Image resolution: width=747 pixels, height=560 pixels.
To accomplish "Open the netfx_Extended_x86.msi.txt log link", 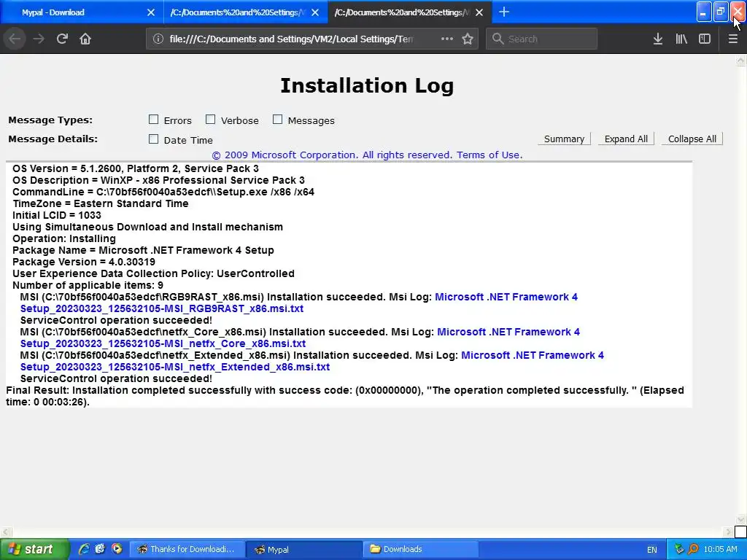I will [175, 367].
